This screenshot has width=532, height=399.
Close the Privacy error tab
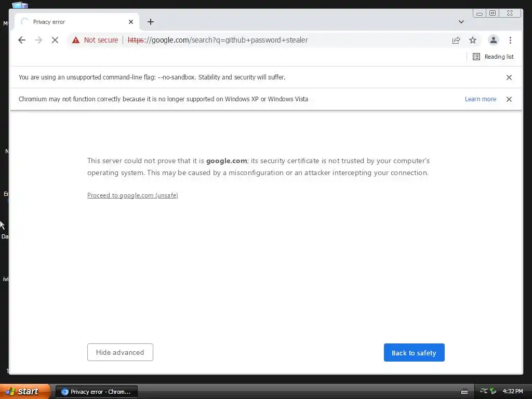pos(130,22)
